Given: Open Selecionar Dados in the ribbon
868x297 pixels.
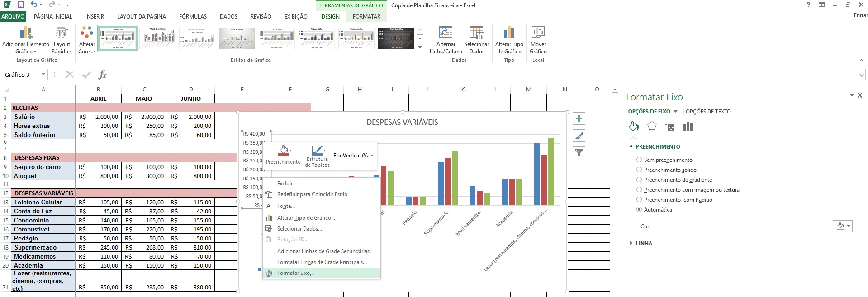Looking at the screenshot, I should tap(477, 33).
